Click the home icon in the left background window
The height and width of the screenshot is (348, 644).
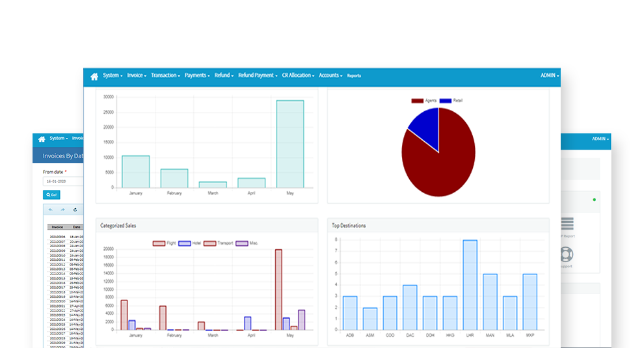click(x=42, y=139)
